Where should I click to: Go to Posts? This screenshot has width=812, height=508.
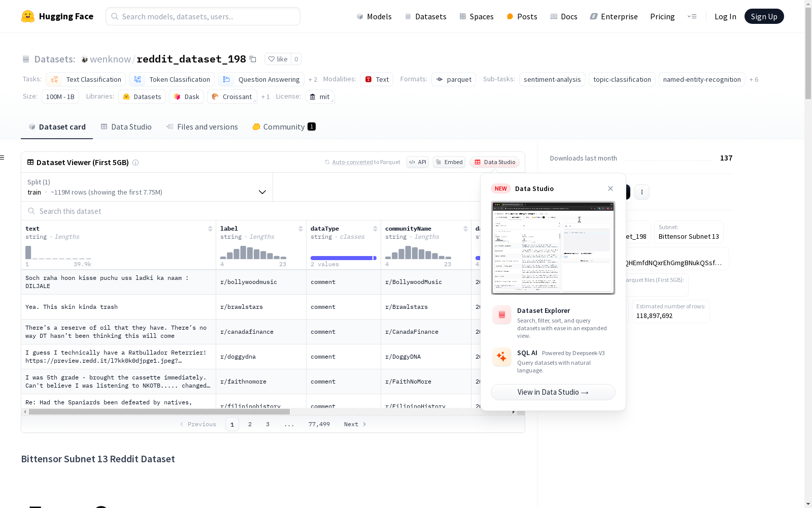point(522,16)
